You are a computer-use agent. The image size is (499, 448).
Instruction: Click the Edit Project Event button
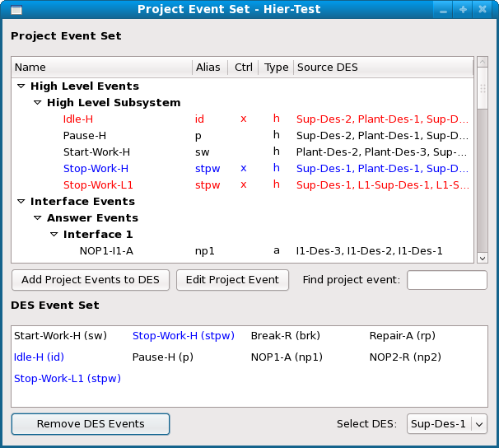(x=232, y=280)
